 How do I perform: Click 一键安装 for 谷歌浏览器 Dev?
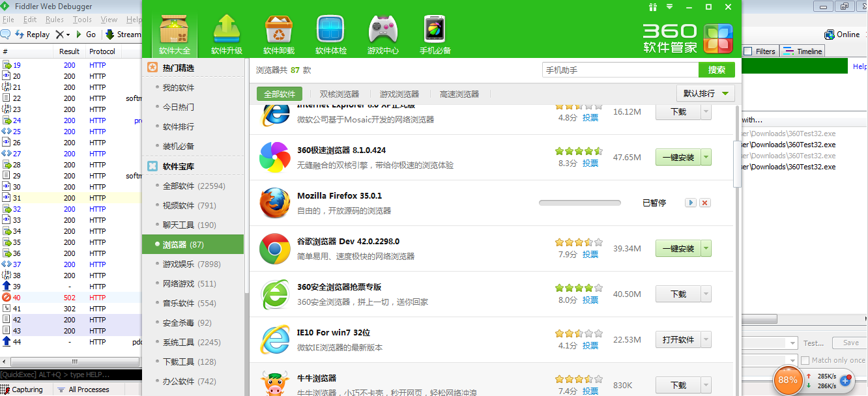(x=678, y=248)
